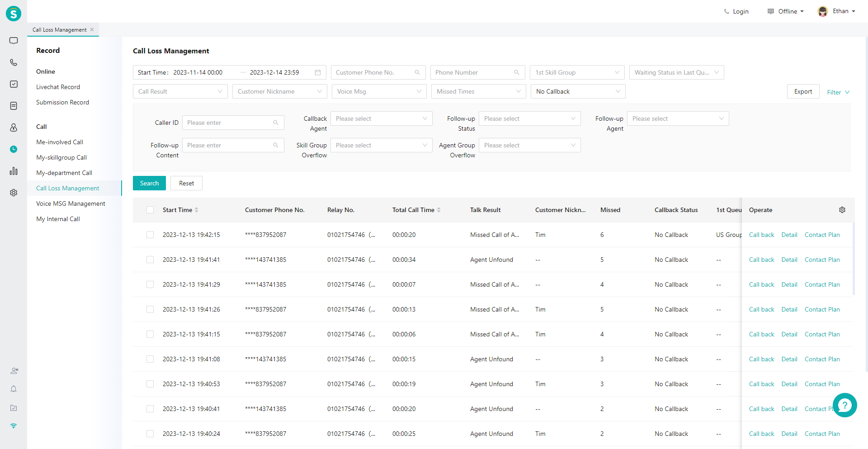Open the notifications bell icon
The image size is (868, 449).
[x=14, y=389]
